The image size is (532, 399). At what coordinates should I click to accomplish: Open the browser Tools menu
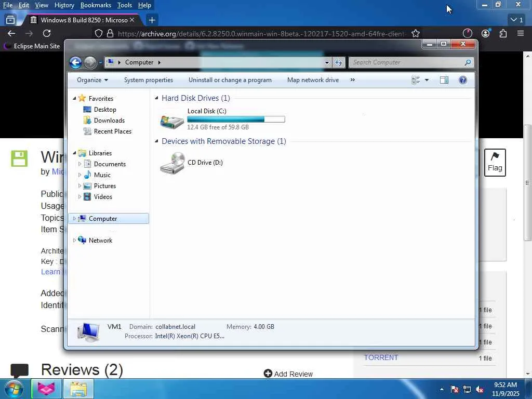click(125, 5)
